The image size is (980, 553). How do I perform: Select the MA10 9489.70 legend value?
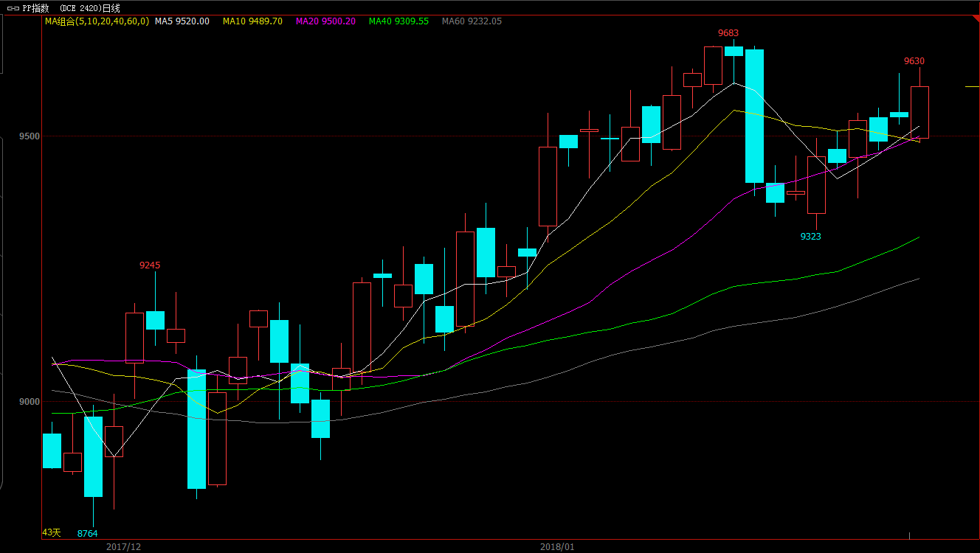click(x=252, y=21)
